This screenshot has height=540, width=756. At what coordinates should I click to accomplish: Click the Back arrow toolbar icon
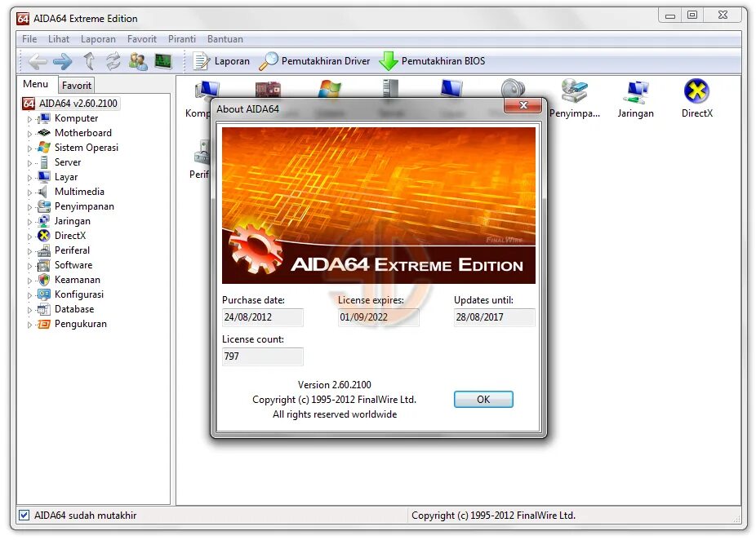[x=38, y=61]
